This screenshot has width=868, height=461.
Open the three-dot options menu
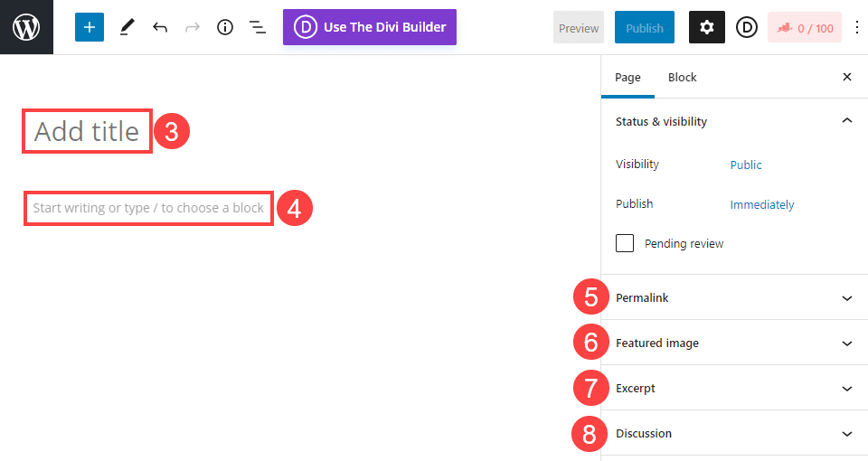(857, 28)
